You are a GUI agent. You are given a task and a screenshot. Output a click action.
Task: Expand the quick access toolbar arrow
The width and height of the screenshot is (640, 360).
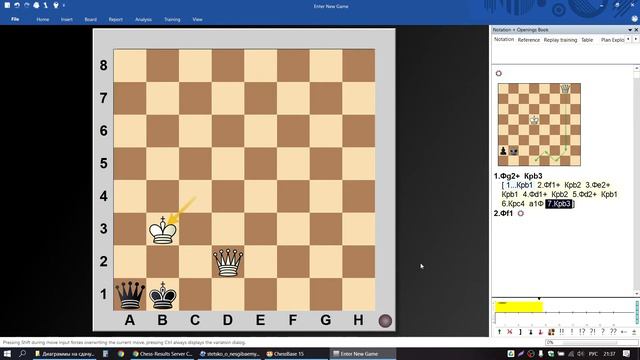64,5
